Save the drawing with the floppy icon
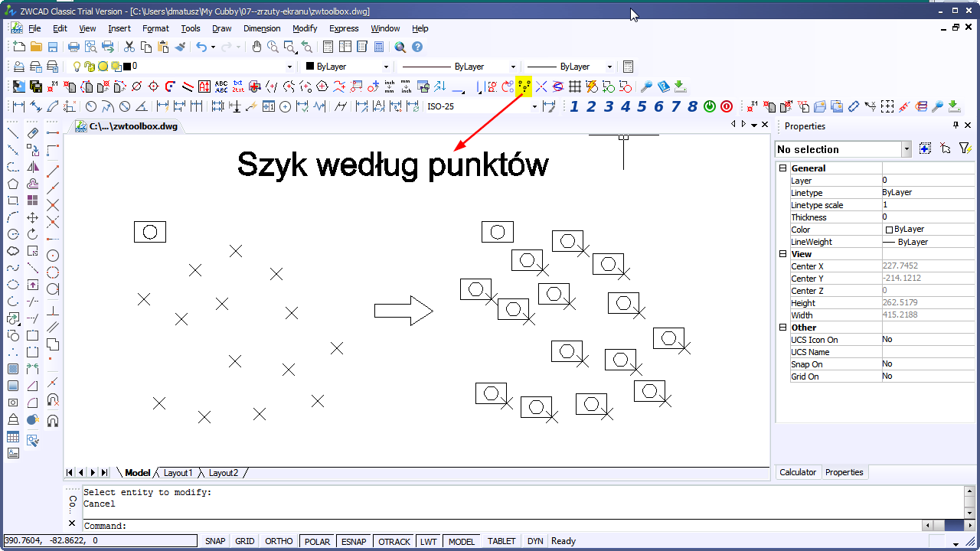The height and width of the screenshot is (551, 980). pos(53,47)
